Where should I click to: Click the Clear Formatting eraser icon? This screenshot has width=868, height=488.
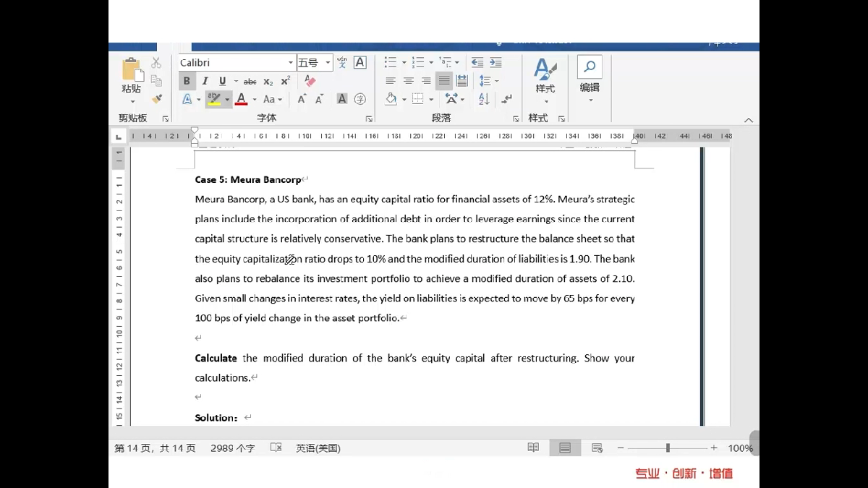tap(310, 81)
